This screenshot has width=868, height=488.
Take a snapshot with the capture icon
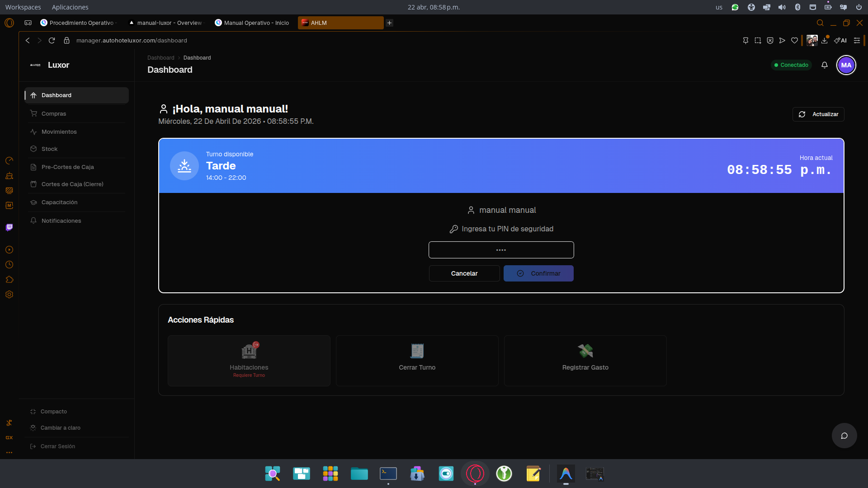(x=758, y=40)
